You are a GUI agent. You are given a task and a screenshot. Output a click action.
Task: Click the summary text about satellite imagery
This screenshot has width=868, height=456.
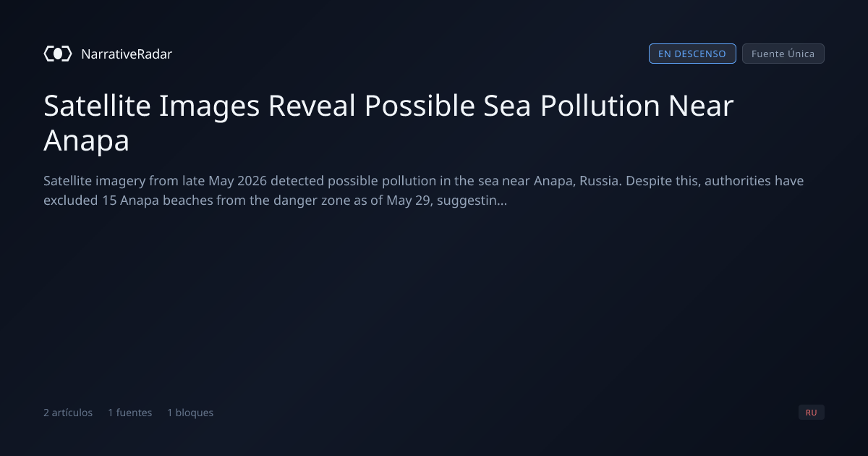click(424, 190)
